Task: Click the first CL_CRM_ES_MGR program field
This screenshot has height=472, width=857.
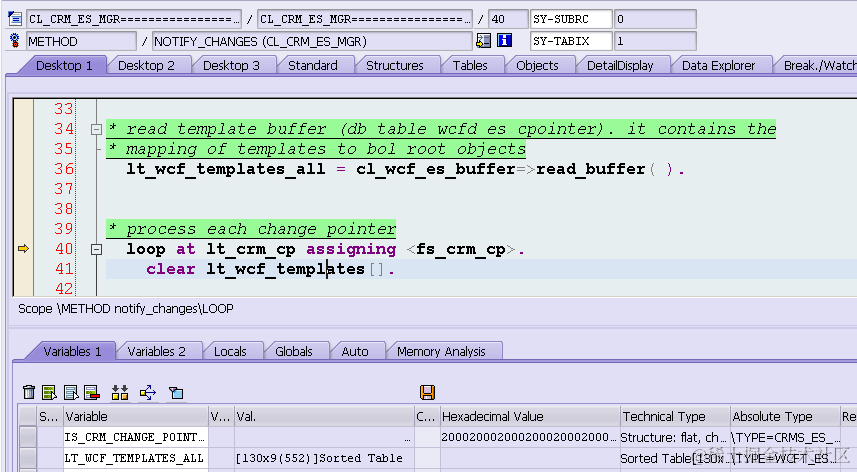Action: 134,19
